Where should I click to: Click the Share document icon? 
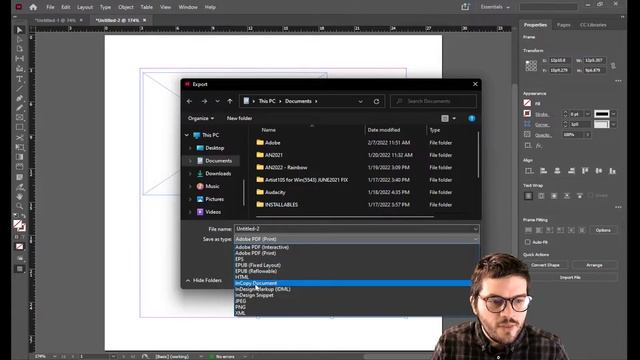tap(465, 7)
